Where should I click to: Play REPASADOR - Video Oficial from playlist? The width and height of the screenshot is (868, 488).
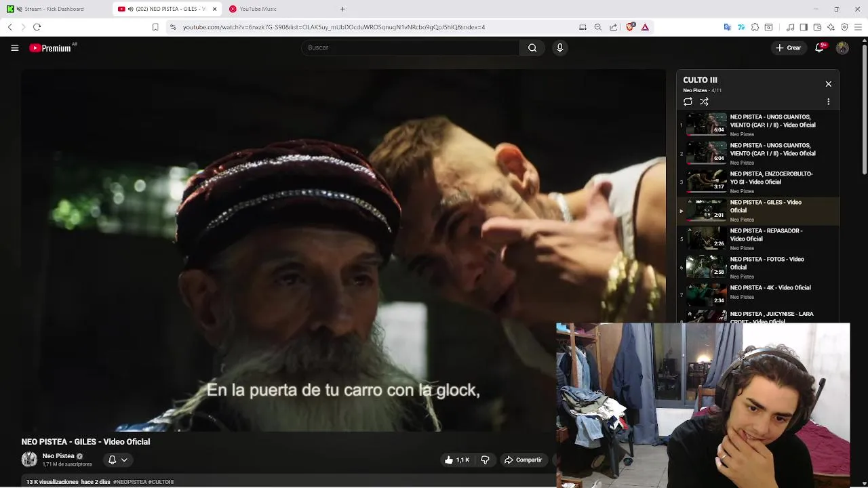758,239
